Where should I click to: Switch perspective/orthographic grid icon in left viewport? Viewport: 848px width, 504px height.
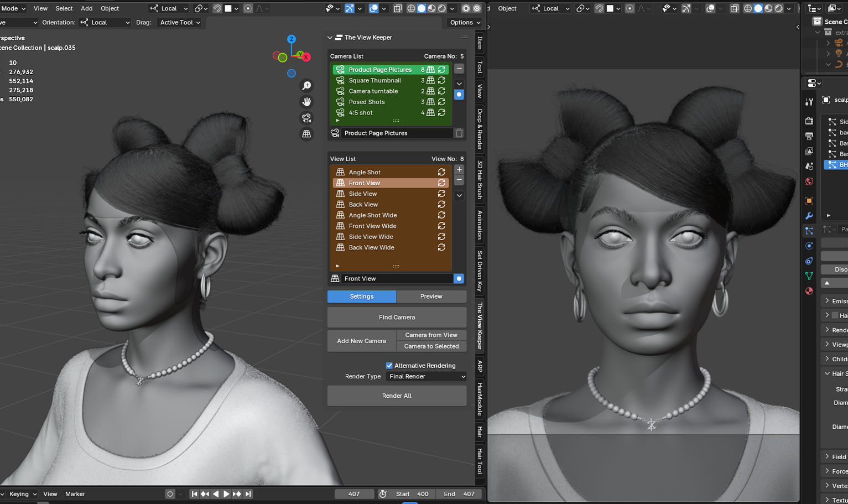(306, 134)
